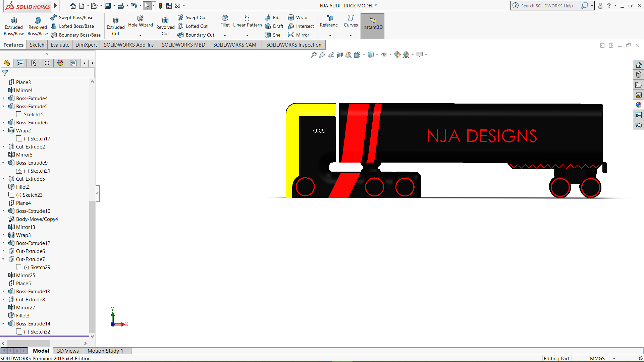Open the SOLIDWORKS CAM tab
The image size is (644, 362).
pos(235,45)
